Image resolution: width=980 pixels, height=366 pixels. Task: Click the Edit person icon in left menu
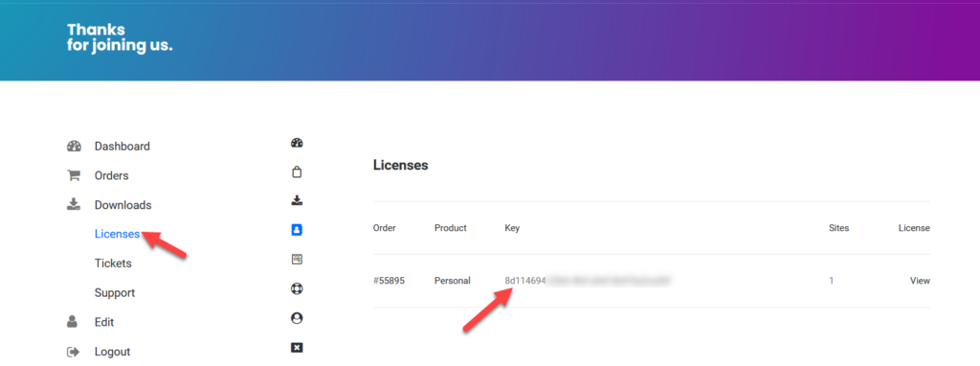[x=73, y=322]
